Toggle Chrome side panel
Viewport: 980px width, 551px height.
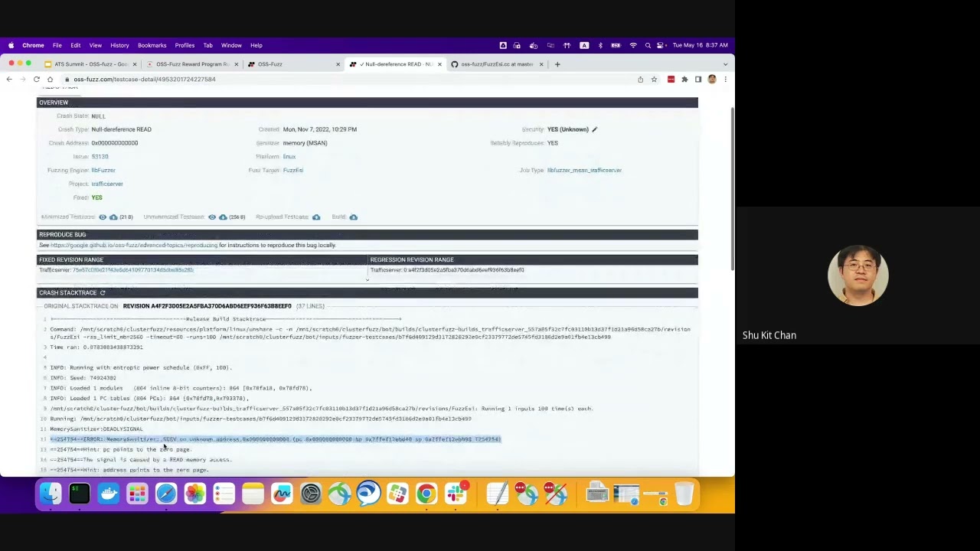tap(698, 80)
